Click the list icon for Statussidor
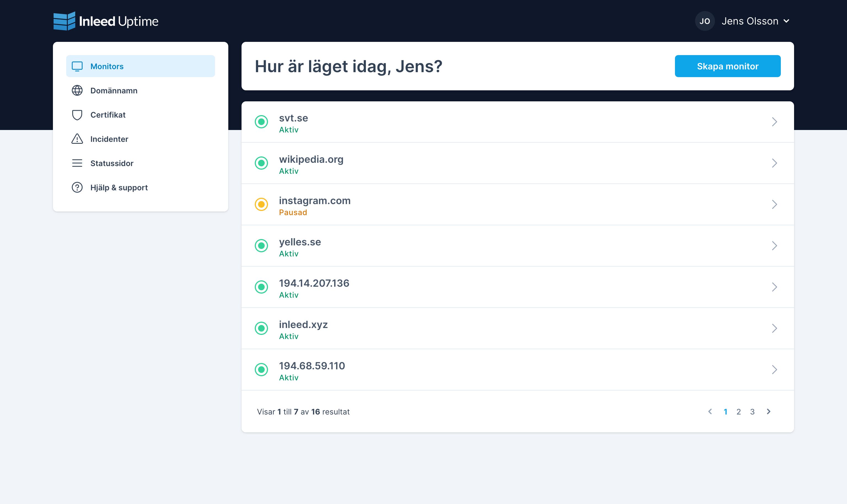This screenshot has height=504, width=847. (x=77, y=163)
